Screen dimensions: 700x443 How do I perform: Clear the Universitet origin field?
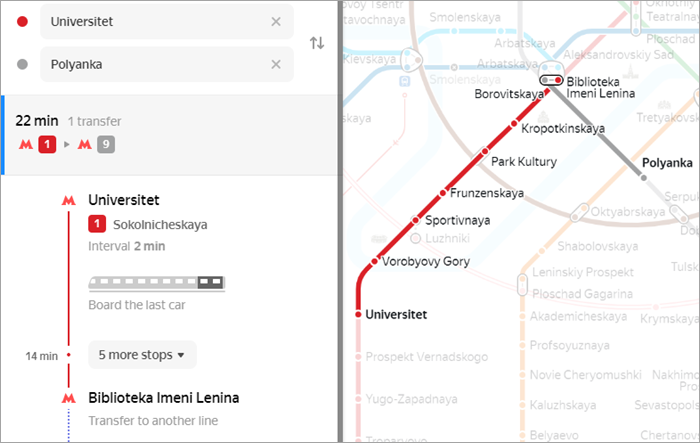276,21
